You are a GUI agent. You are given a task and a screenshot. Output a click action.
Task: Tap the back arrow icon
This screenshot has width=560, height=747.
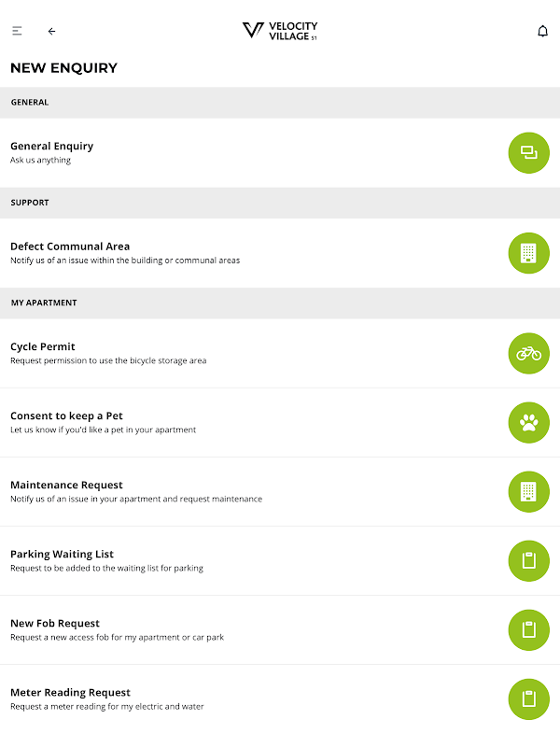point(51,31)
